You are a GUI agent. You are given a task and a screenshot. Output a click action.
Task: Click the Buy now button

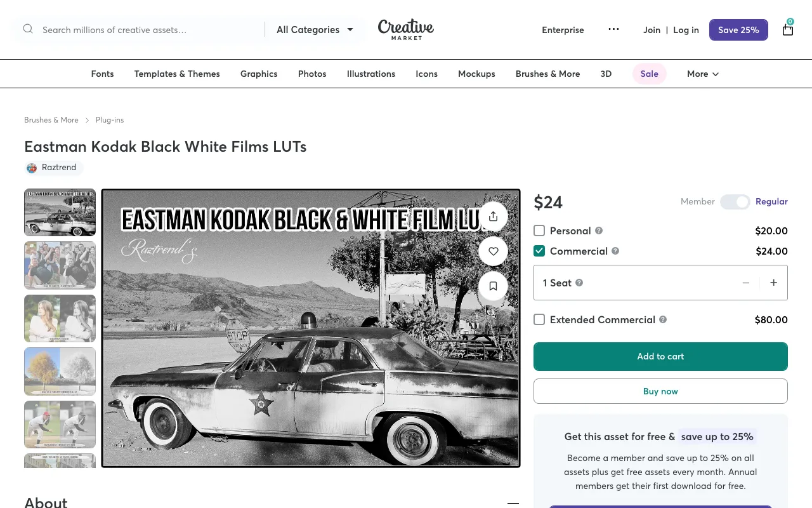point(660,391)
